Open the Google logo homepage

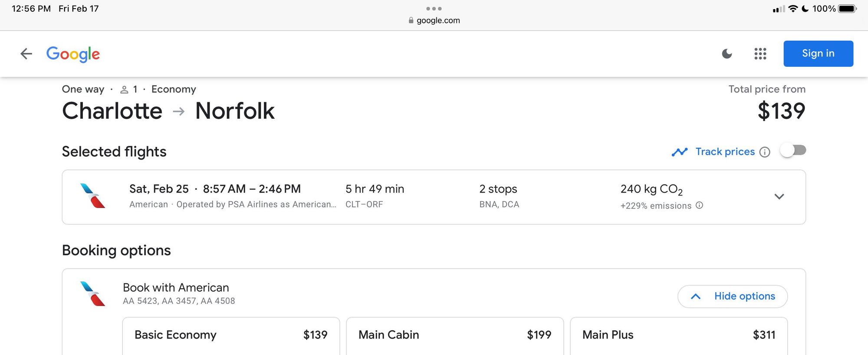point(73,54)
